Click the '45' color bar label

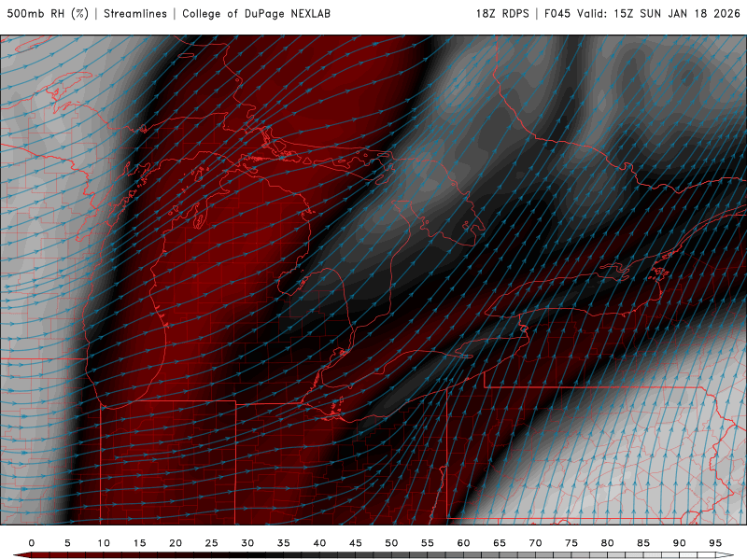tap(356, 543)
